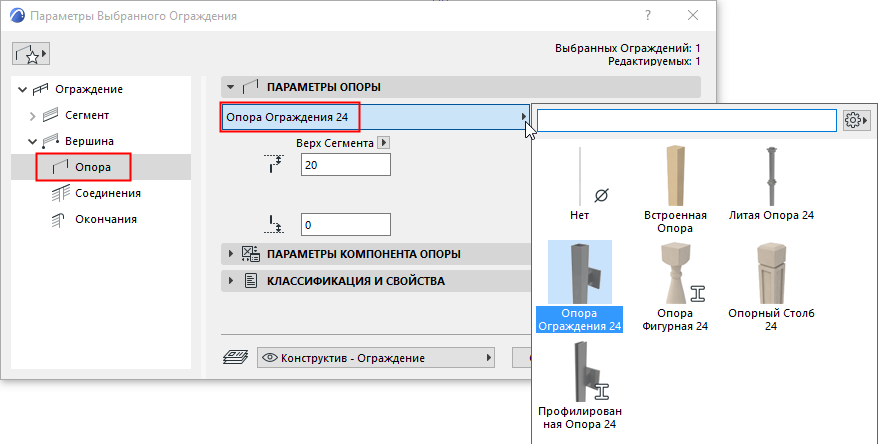Image resolution: width=878 pixels, height=444 pixels.
Task: Click the post search field
Action: point(686,120)
